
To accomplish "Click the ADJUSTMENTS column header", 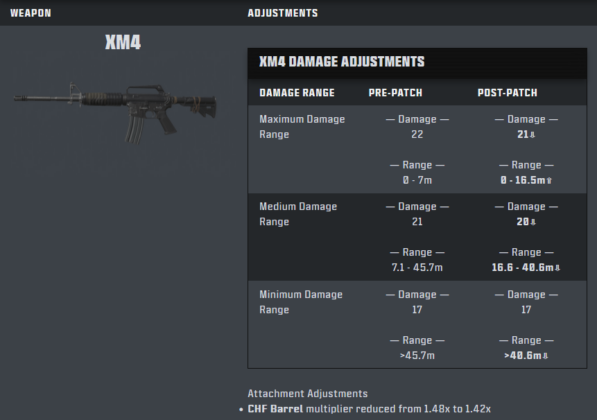I will 283,13.
